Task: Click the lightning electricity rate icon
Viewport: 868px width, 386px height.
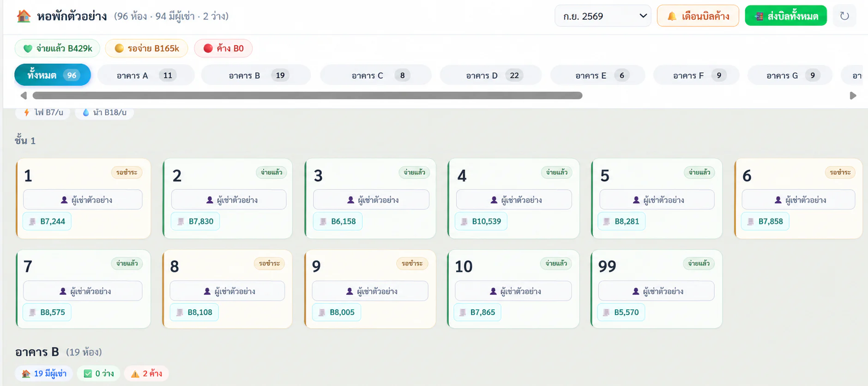Action: [27, 112]
